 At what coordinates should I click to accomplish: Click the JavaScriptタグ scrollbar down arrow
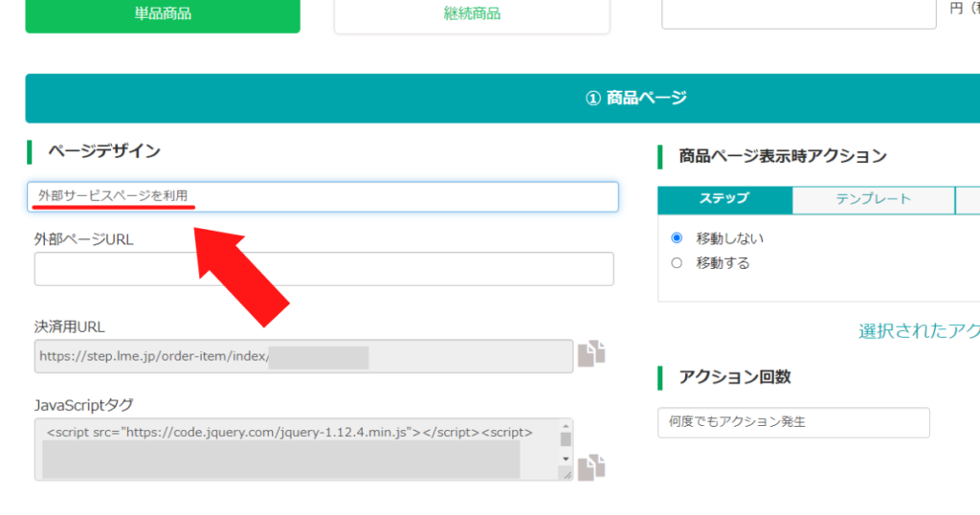coord(566,459)
